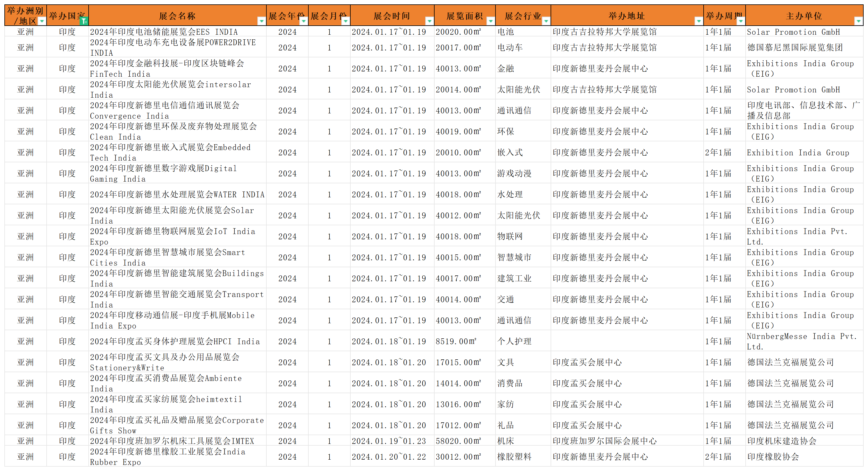Open the 展会行业 column filter dropdown
Viewport: 868px width, 471px height.
pyautogui.click(x=546, y=21)
